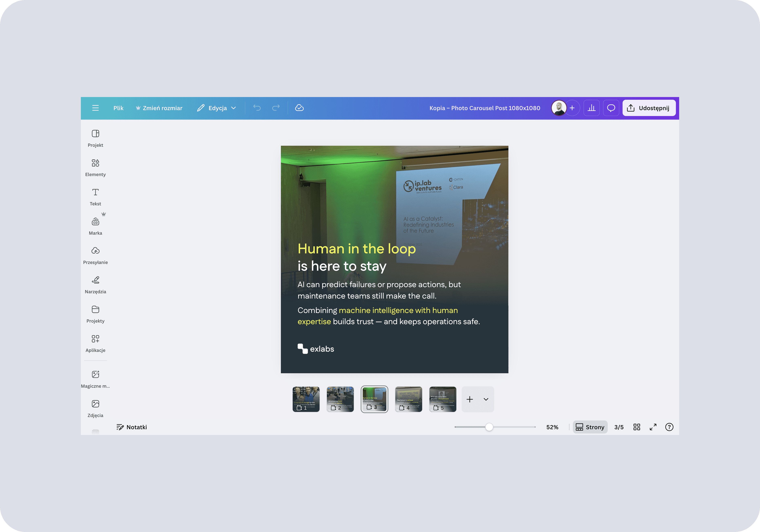Click the zoom slider handle
This screenshot has height=532, width=760.
pyautogui.click(x=489, y=427)
